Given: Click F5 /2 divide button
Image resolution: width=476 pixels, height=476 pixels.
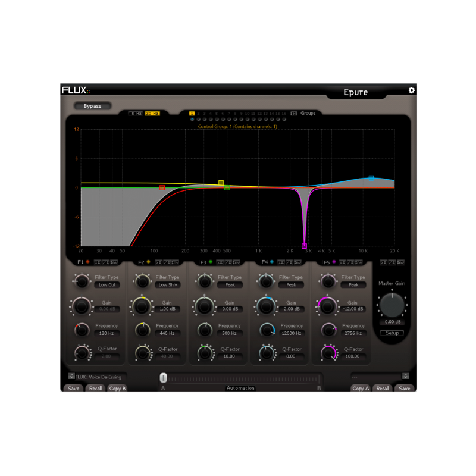Looking at the screenshot, I should click(350, 262).
